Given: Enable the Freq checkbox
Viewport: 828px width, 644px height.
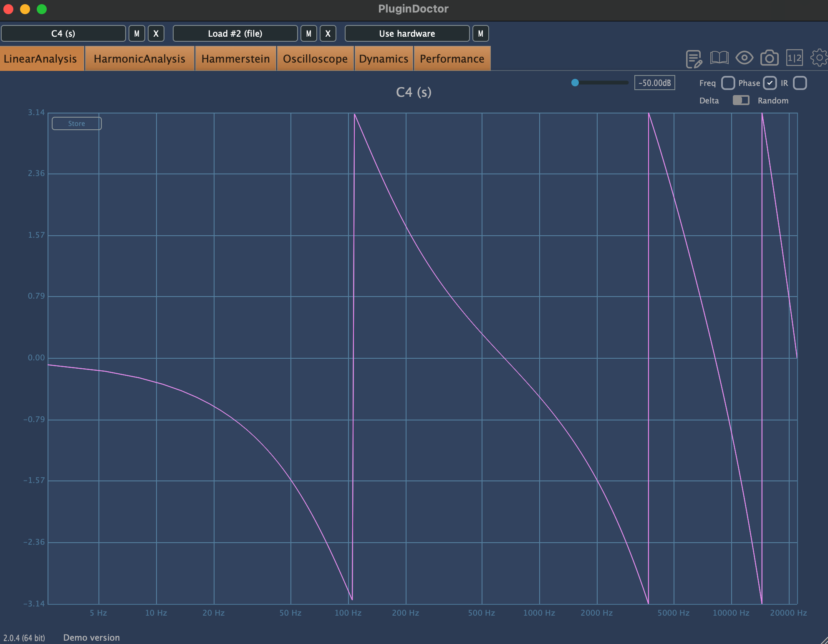Looking at the screenshot, I should (x=728, y=83).
